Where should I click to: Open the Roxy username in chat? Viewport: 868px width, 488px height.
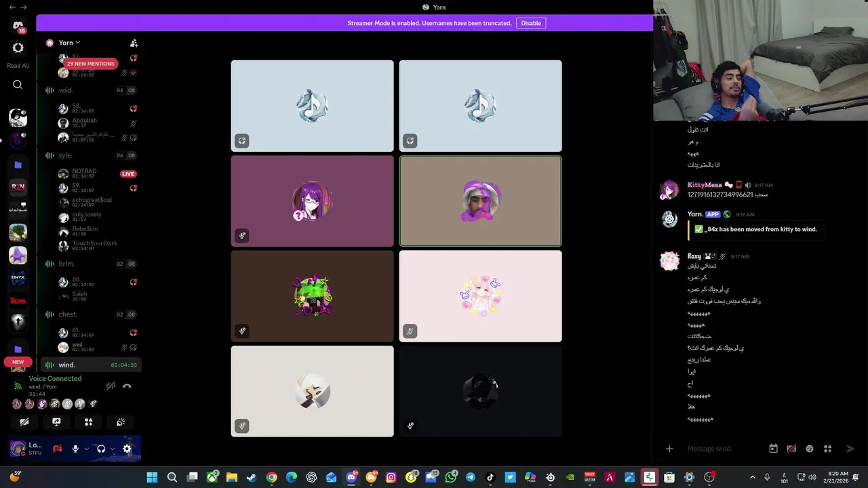694,257
